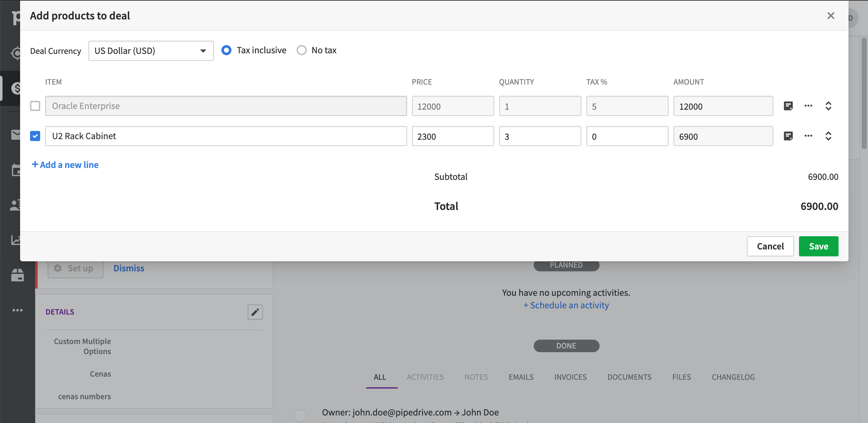Click Schedule an activity link
This screenshot has height=423, width=868.
tap(566, 305)
